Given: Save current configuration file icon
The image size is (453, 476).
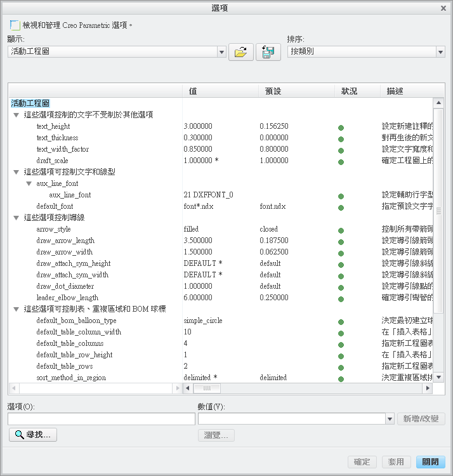Looking at the screenshot, I should pos(268,52).
